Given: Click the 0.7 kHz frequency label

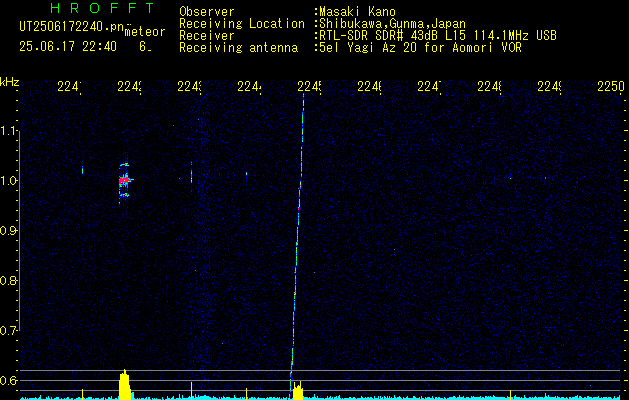Looking at the screenshot, I should pos(8,330).
